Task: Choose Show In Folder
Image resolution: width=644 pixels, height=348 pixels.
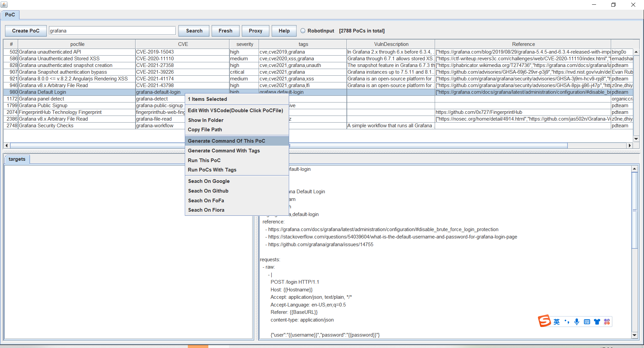Action: pyautogui.click(x=237, y=120)
